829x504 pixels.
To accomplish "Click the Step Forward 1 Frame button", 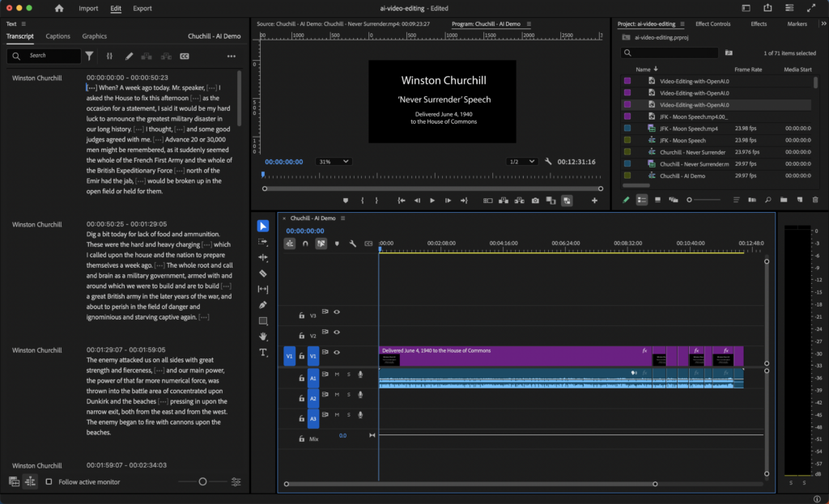I will point(448,201).
